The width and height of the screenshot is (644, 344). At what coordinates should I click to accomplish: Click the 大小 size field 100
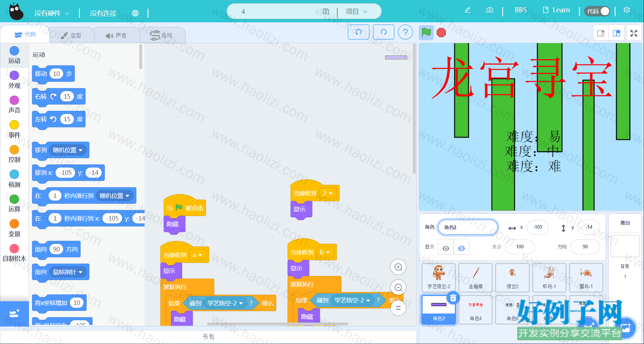tap(520, 247)
